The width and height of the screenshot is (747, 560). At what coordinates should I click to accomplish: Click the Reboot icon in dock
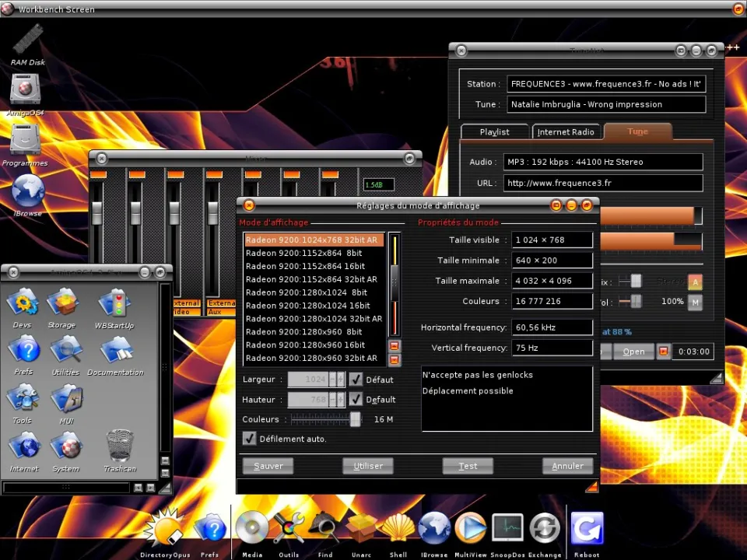(x=587, y=529)
